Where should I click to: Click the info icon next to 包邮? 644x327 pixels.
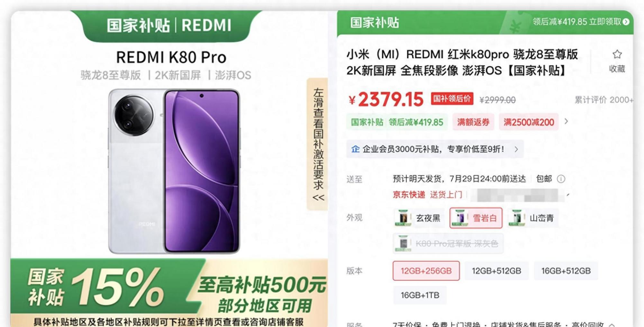click(561, 179)
